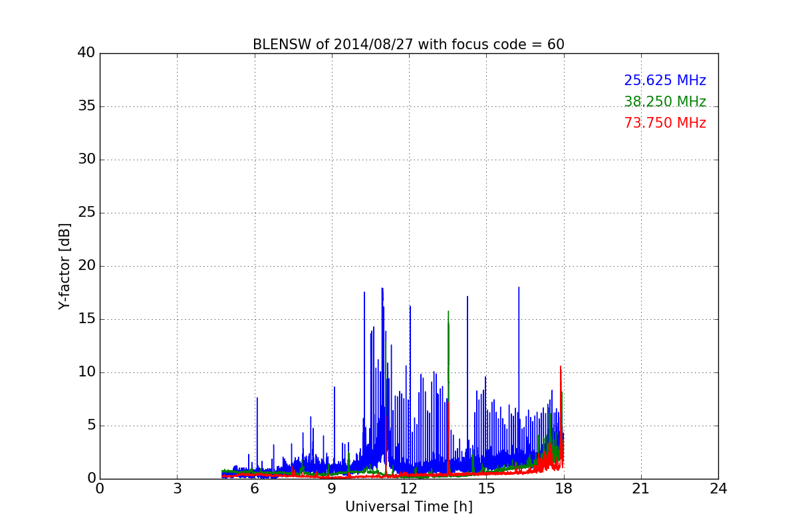Image resolution: width=798 pixels, height=532 pixels.
Task: Click the y-axis tick label 35
Action: point(86,106)
